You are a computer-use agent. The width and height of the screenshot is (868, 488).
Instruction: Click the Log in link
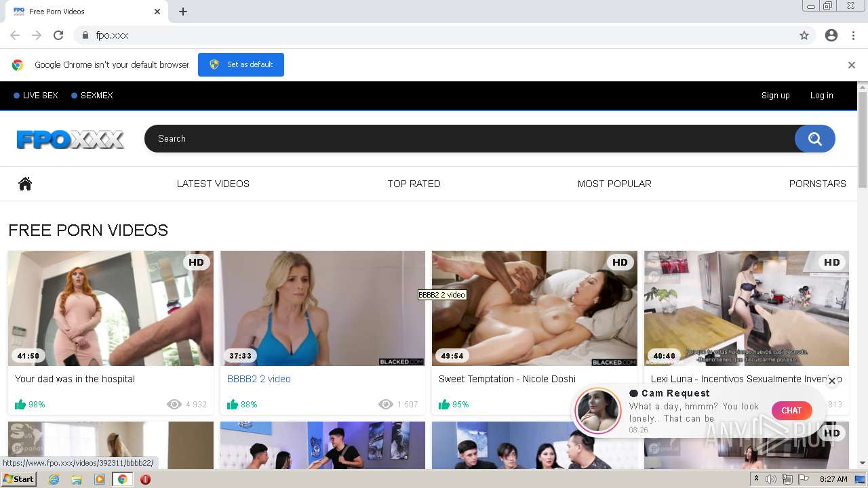tap(822, 96)
